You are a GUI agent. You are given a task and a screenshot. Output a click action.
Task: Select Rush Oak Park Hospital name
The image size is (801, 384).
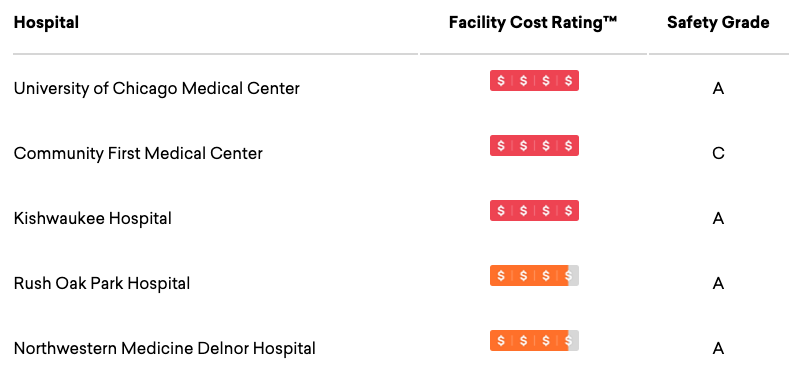(x=102, y=283)
